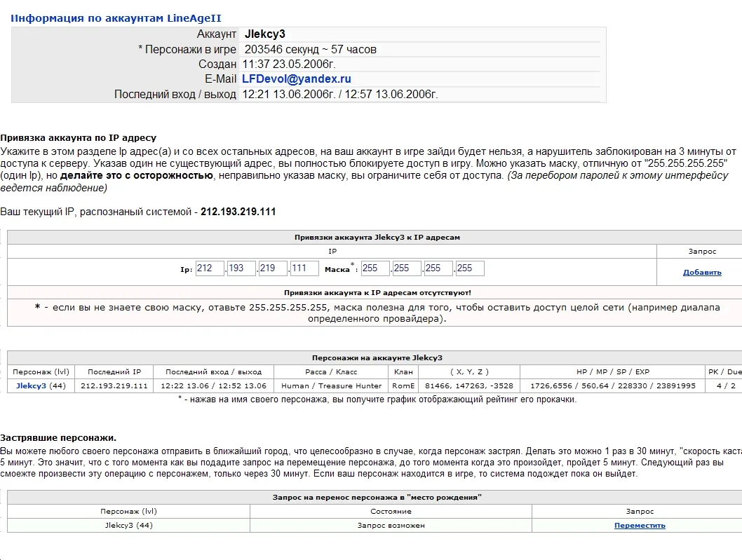Select the bold warning 'делайте это с осторожностью'
This screenshot has width=742, height=560.
point(137,175)
